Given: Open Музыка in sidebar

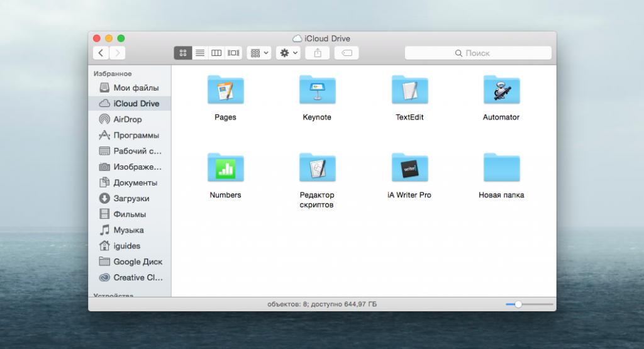Looking at the screenshot, I should [x=130, y=230].
